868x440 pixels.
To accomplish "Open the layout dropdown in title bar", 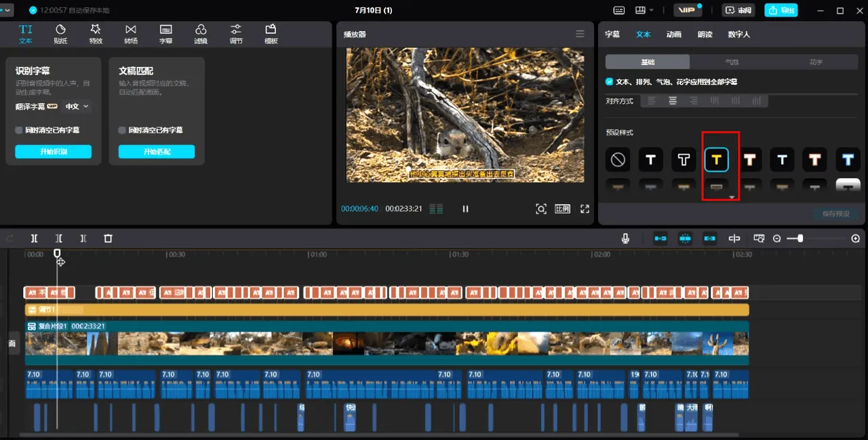I will pos(644,10).
